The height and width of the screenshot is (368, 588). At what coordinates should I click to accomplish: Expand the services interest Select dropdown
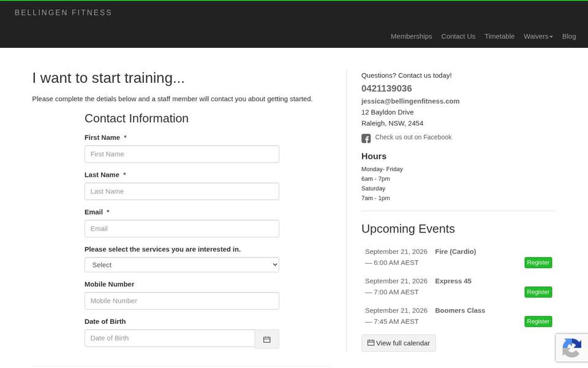(182, 265)
